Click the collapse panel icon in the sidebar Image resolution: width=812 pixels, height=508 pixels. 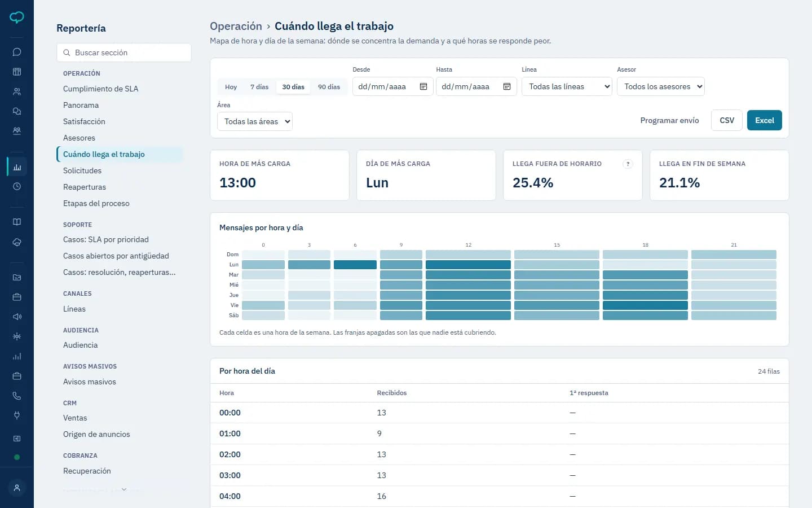coord(17,439)
